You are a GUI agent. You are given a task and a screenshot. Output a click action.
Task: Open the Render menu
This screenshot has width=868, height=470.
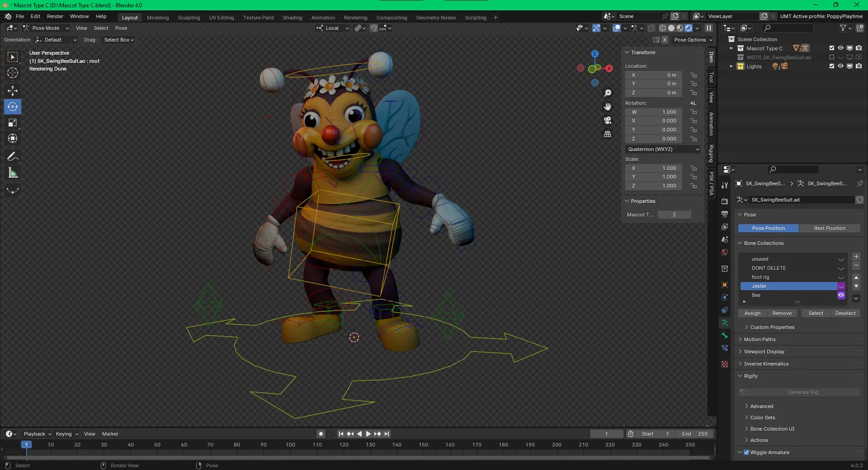point(55,16)
